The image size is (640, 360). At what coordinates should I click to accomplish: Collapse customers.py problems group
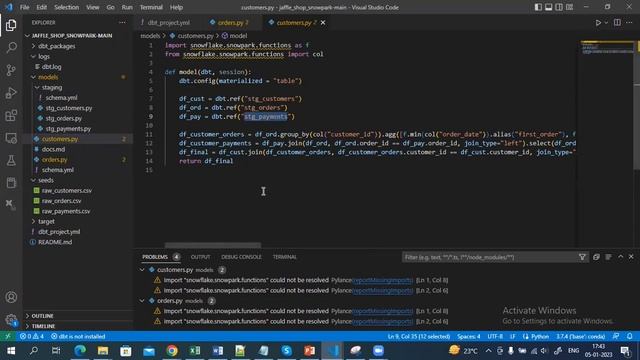click(142, 270)
